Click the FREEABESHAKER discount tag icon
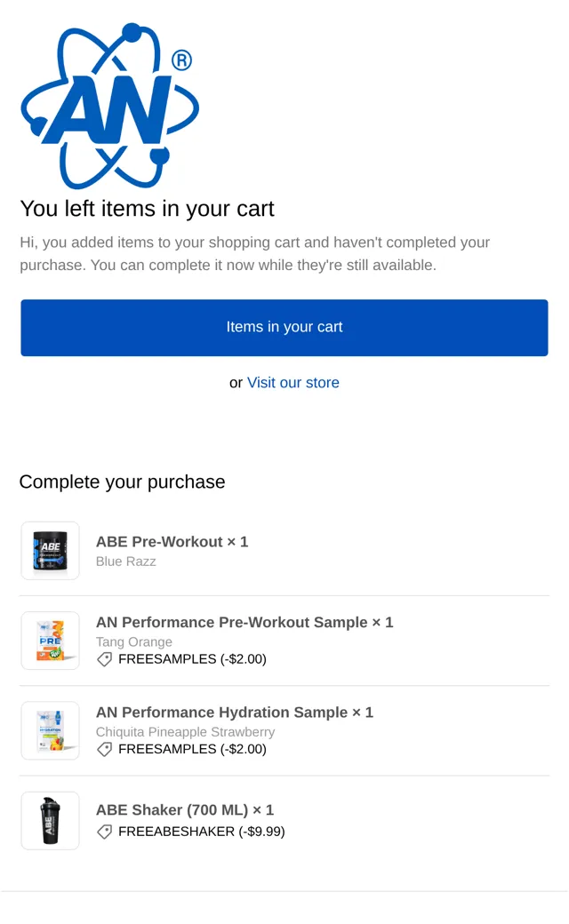Image resolution: width=569 pixels, height=924 pixels. tap(104, 832)
